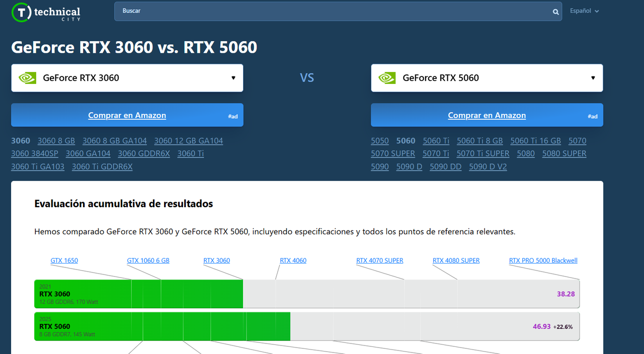Click the RTX PRO 5000 Blackwell label
This screenshot has width=644, height=354.
[543, 260]
